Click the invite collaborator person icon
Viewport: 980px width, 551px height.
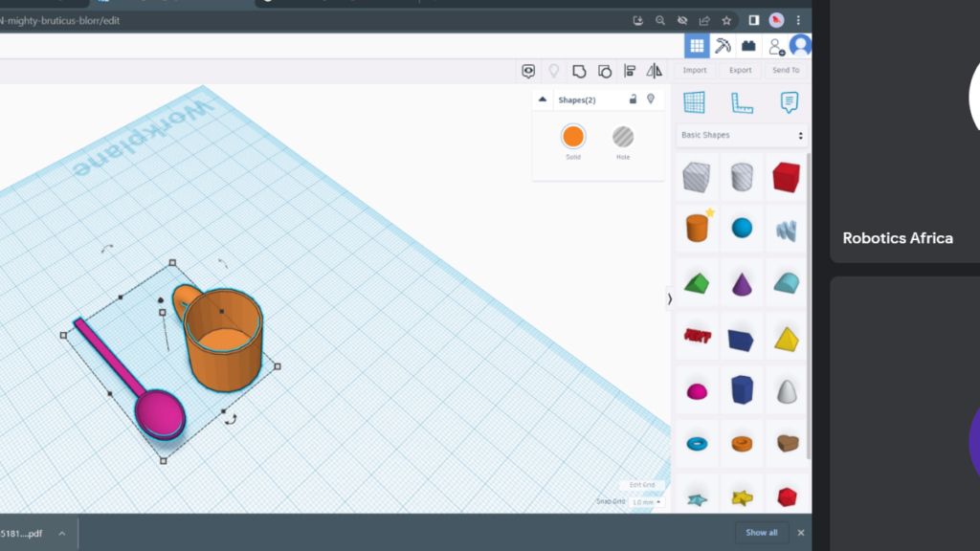[x=775, y=46]
